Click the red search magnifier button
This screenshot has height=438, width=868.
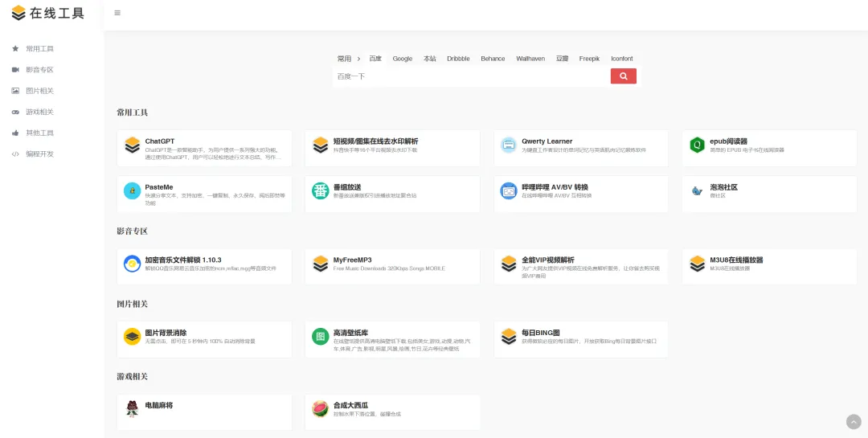tap(624, 76)
